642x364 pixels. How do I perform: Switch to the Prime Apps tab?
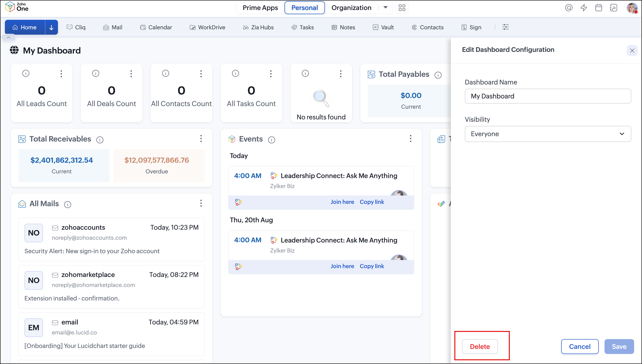coord(260,8)
